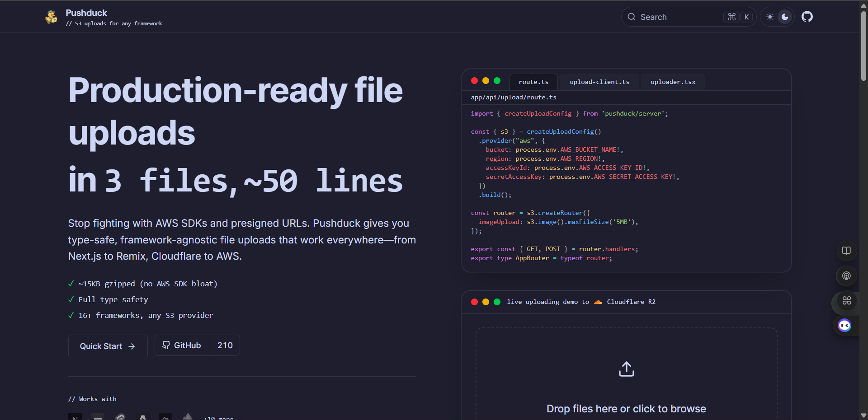Click the vertical scrollbar thumb
The height and width of the screenshot is (420, 868).
pyautogui.click(x=863, y=45)
